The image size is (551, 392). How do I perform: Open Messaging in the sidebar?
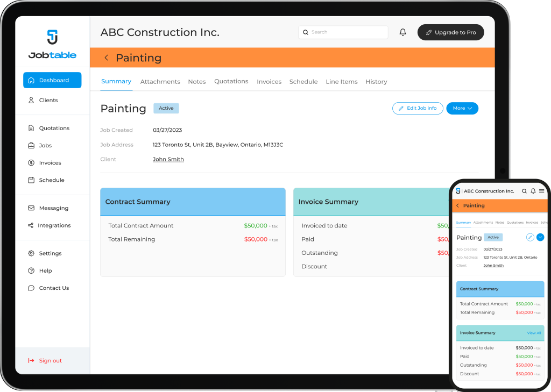coord(53,208)
